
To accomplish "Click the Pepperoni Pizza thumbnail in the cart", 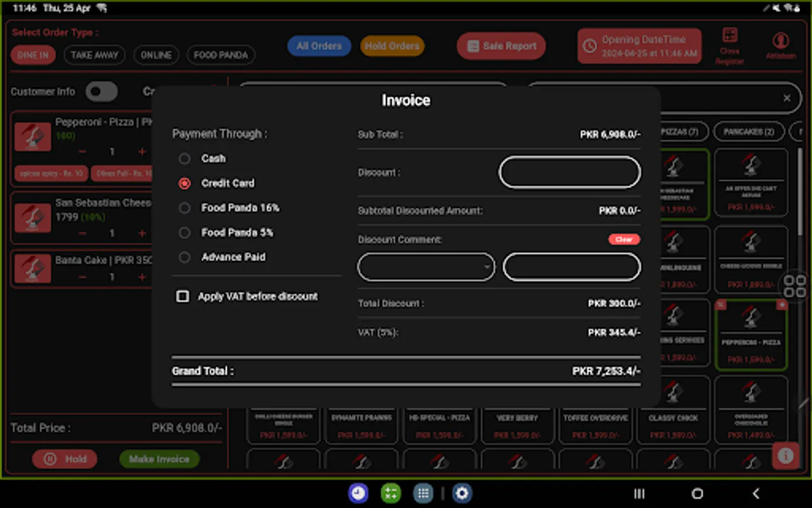I will tap(33, 137).
